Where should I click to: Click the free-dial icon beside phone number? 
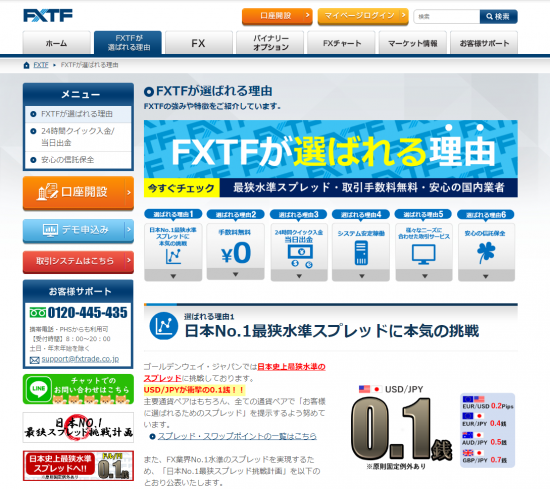[x=38, y=312]
